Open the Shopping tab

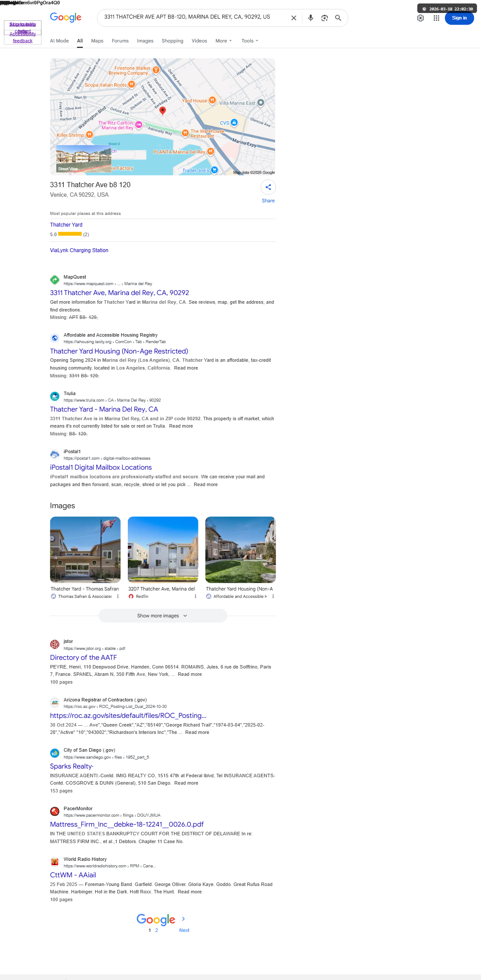pos(172,41)
